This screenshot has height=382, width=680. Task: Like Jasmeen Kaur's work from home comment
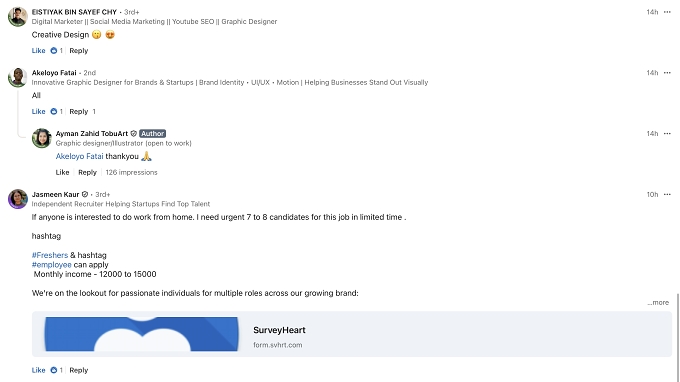coord(38,370)
